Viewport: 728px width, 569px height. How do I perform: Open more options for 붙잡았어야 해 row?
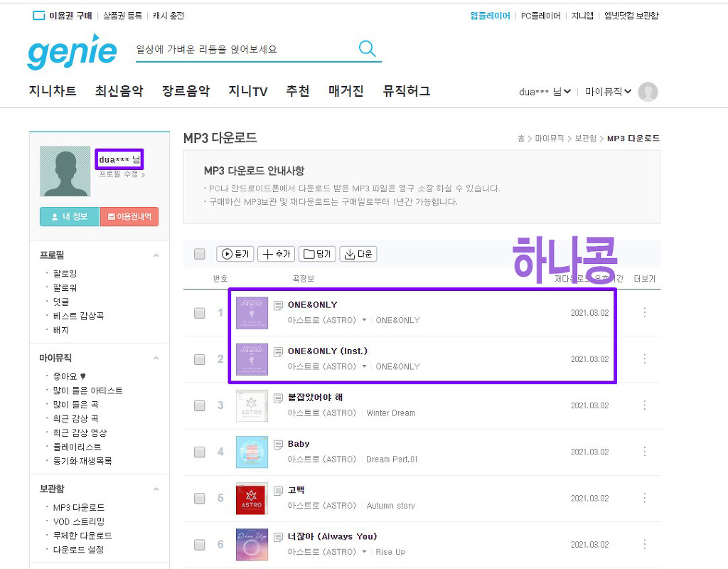pos(644,405)
